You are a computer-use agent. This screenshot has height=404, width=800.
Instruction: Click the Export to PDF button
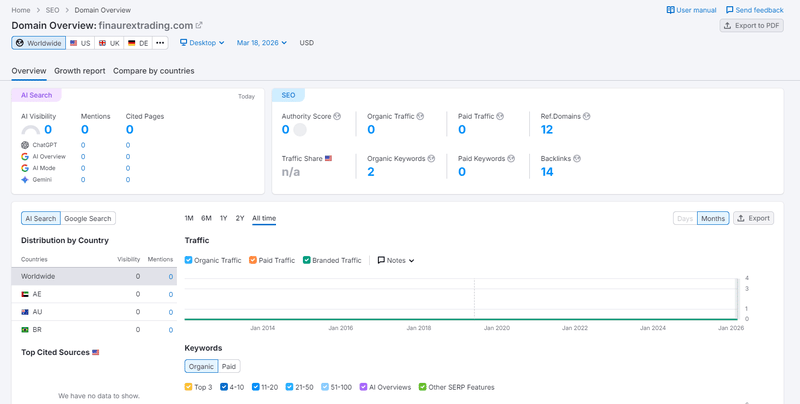click(752, 26)
